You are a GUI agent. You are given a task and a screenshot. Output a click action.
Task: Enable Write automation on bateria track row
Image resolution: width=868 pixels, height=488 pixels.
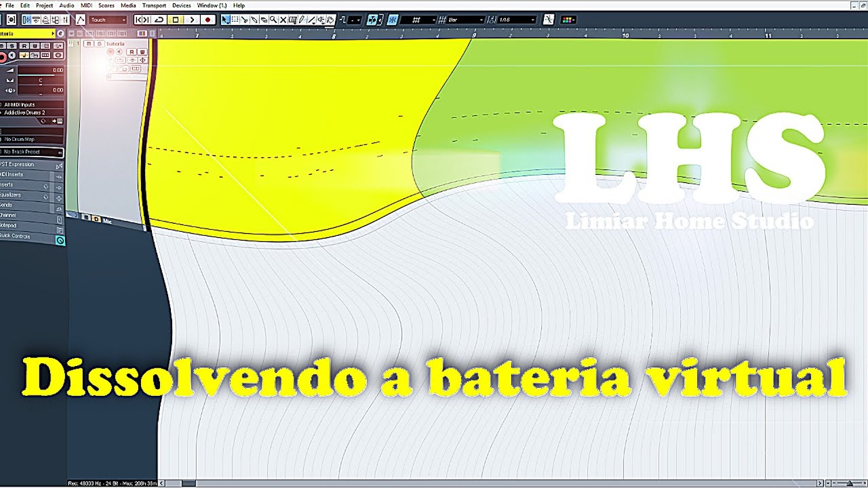point(142,52)
